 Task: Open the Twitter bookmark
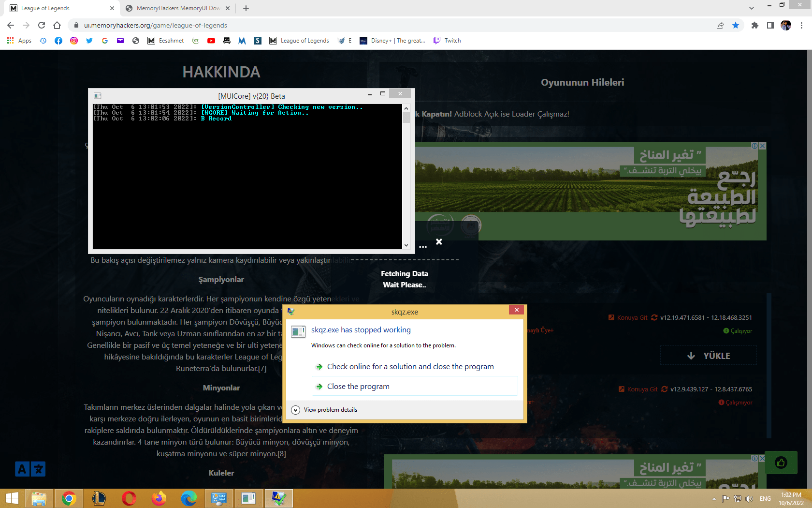click(x=89, y=41)
